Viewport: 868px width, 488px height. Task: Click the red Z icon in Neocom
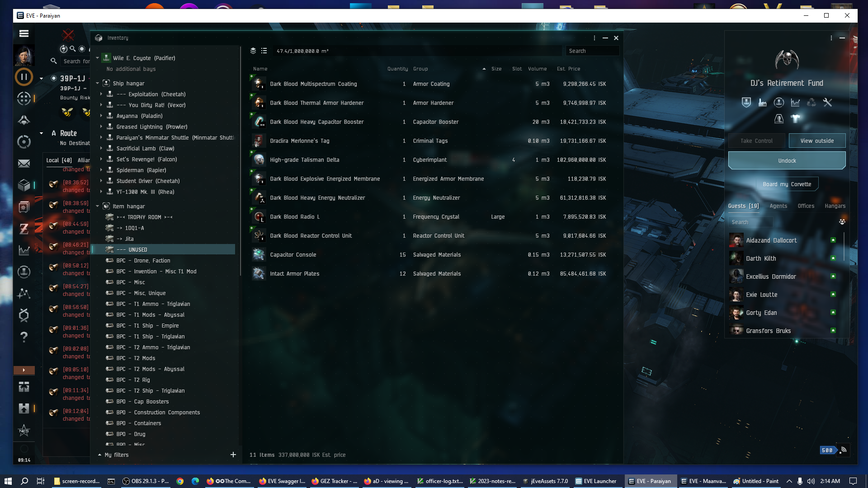[x=24, y=229]
